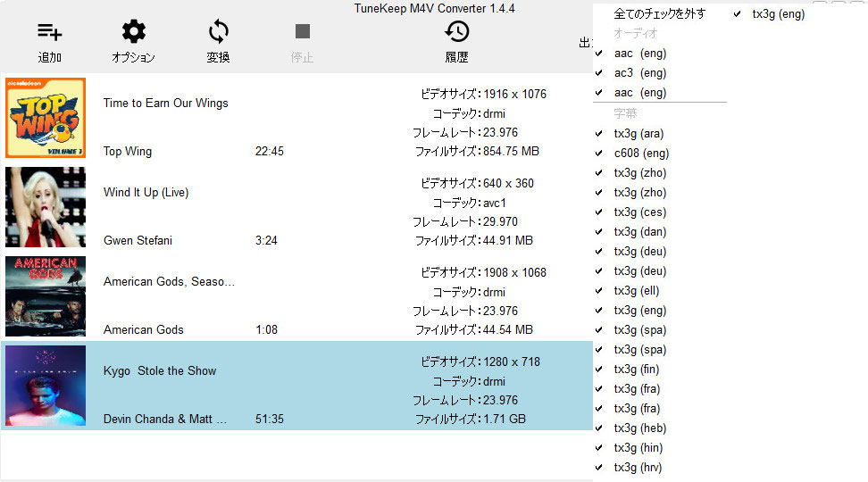The width and height of the screenshot is (868, 482).
Task: Click the duration '51:35'
Action: [x=270, y=420]
